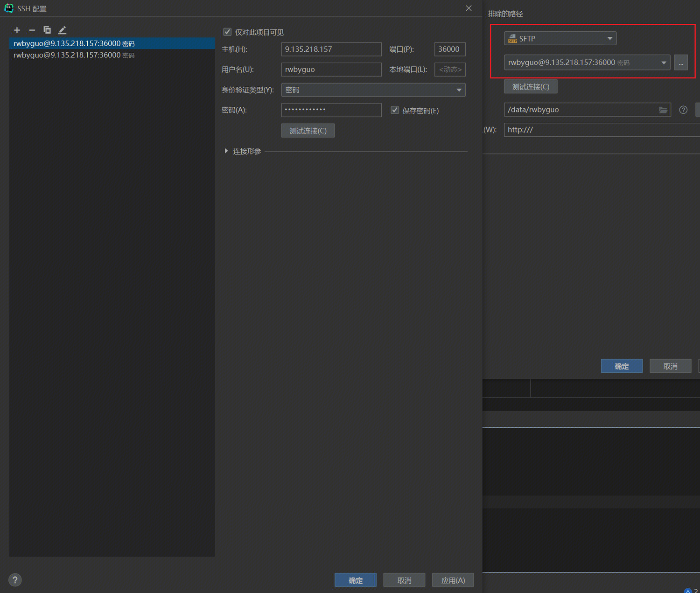Click the add SSH configuration plus icon
The width and height of the screenshot is (700, 593).
pyautogui.click(x=17, y=30)
